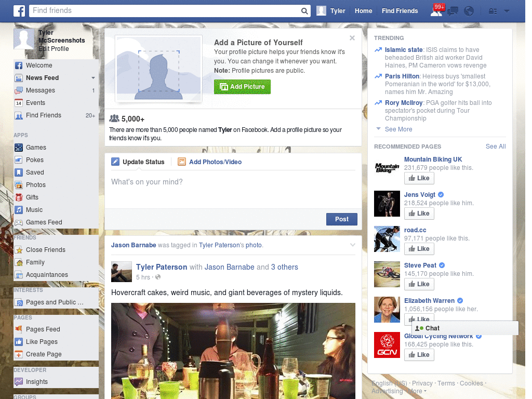Click See All recommended pages

495,147
